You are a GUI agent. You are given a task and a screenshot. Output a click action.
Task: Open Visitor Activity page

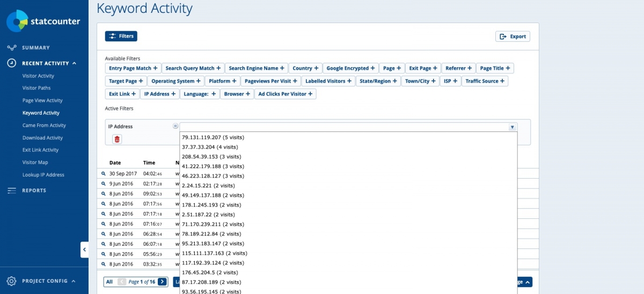click(38, 76)
